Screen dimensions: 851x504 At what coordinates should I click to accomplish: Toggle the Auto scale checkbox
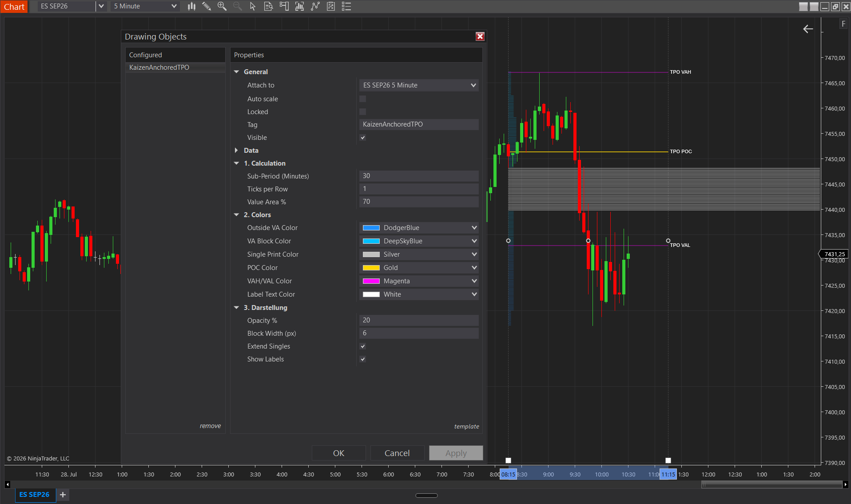363,99
